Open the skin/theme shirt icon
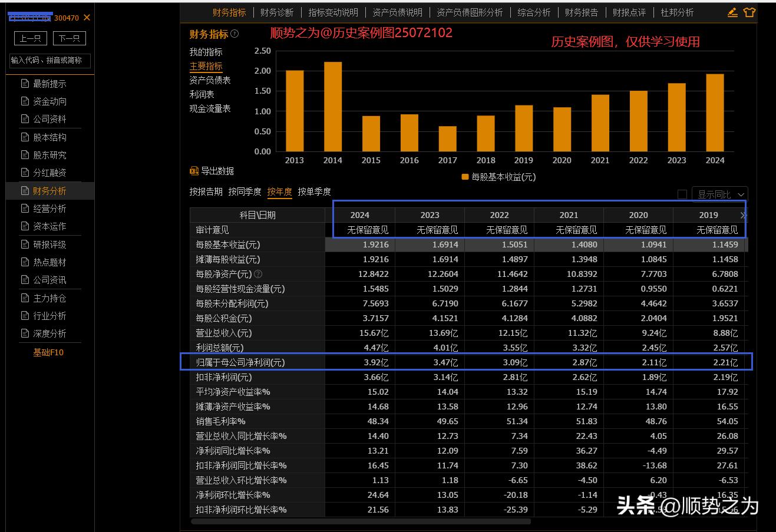776x532 pixels. 749,12
